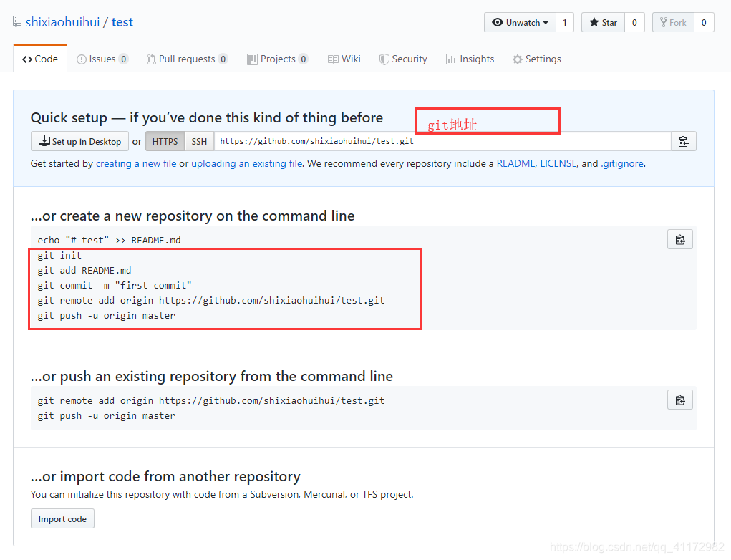Copy the repository URL with clipboard icon
The image size is (731, 560).
tap(684, 141)
